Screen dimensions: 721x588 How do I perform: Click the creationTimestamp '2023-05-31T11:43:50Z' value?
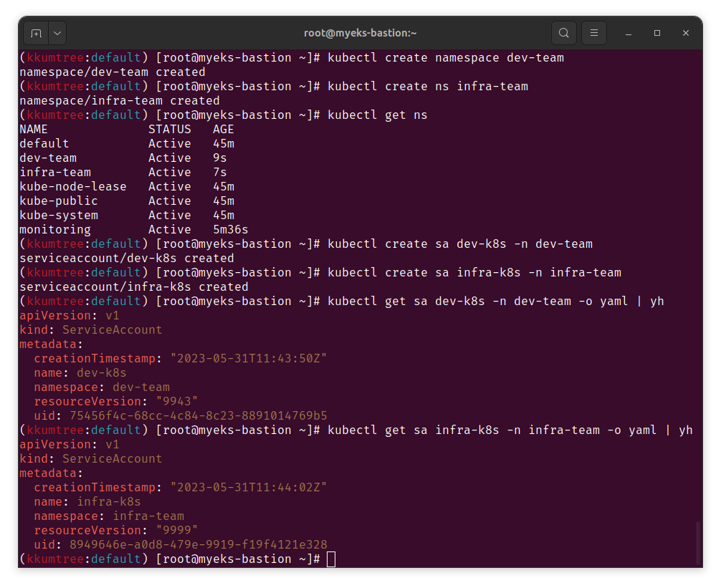pos(248,358)
